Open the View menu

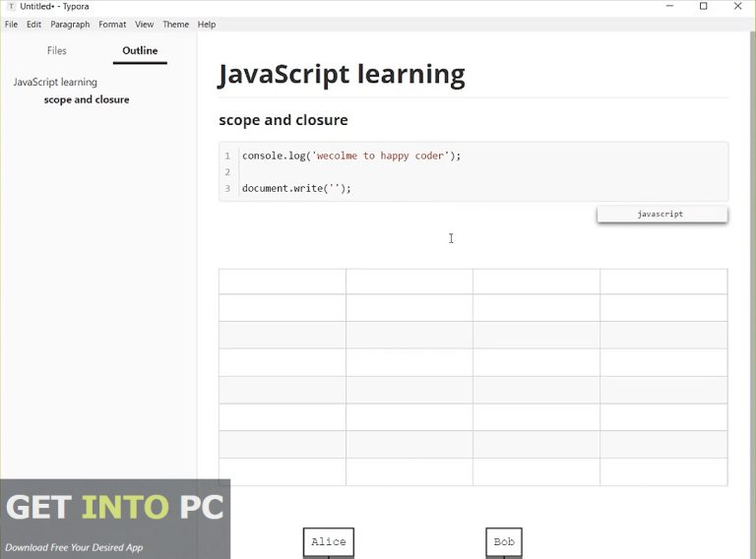click(145, 25)
